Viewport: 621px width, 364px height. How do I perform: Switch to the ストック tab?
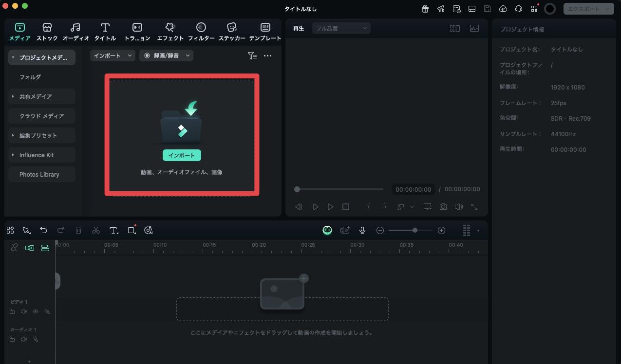click(x=47, y=32)
